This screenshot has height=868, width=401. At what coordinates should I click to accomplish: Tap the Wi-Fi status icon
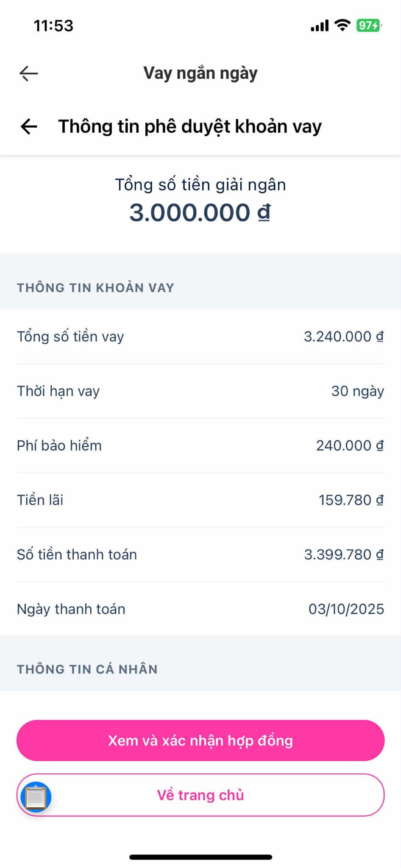342,25
